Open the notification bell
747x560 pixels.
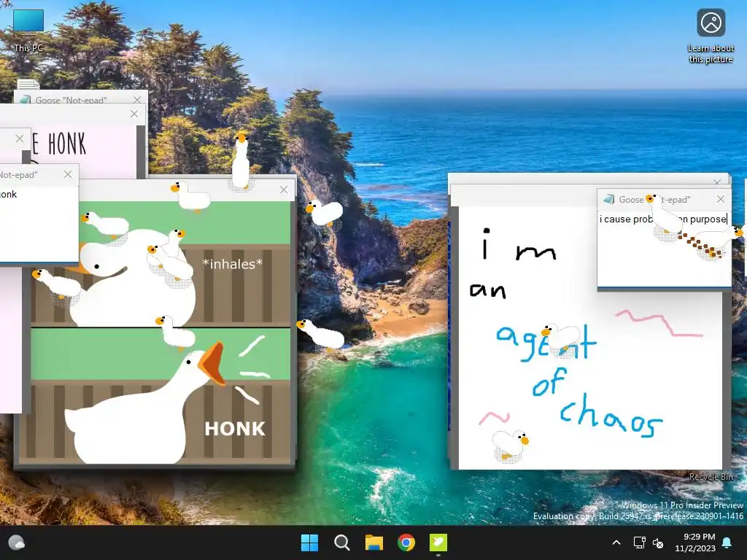click(x=727, y=542)
